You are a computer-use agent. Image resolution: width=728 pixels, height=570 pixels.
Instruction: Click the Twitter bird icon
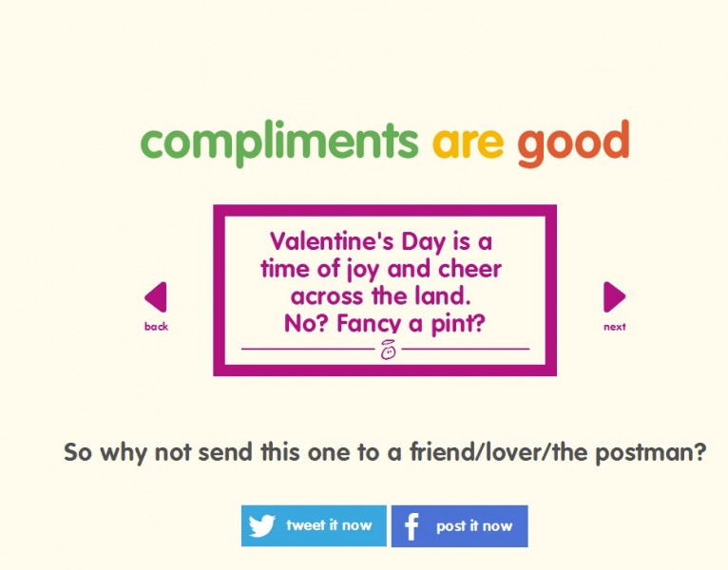tap(262, 525)
